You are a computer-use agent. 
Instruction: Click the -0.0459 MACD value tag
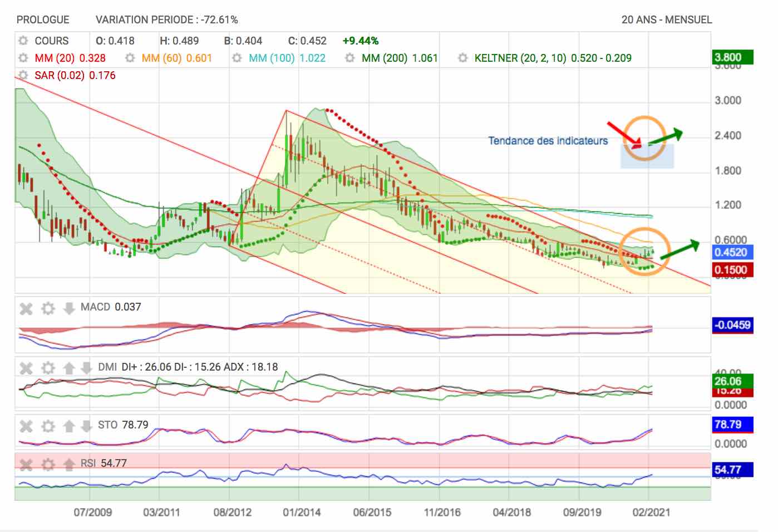[733, 325]
